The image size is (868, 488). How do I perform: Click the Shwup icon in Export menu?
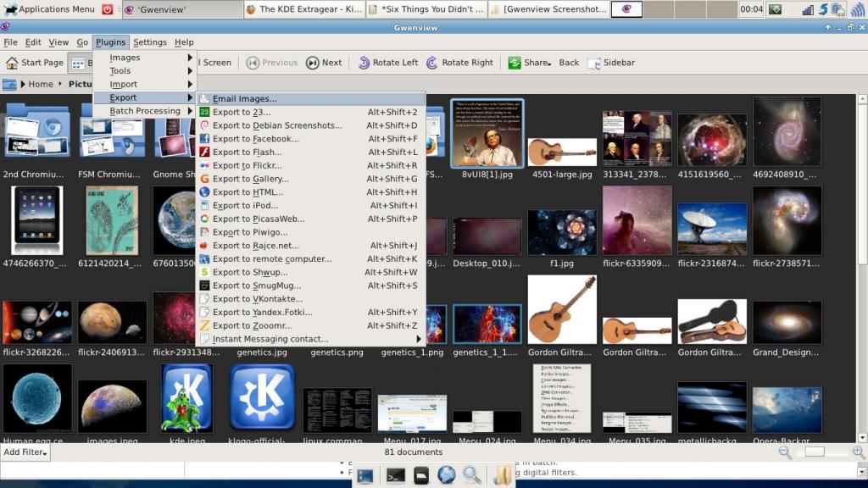(x=204, y=272)
